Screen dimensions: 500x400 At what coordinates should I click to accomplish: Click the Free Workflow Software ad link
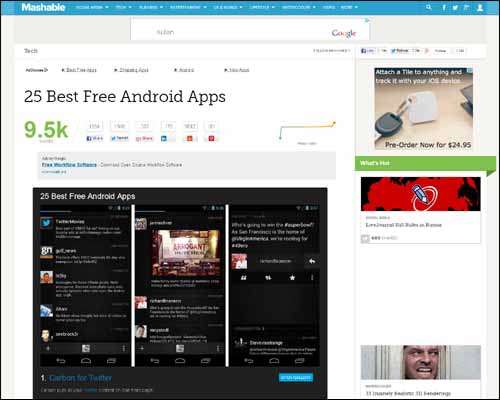(x=69, y=165)
